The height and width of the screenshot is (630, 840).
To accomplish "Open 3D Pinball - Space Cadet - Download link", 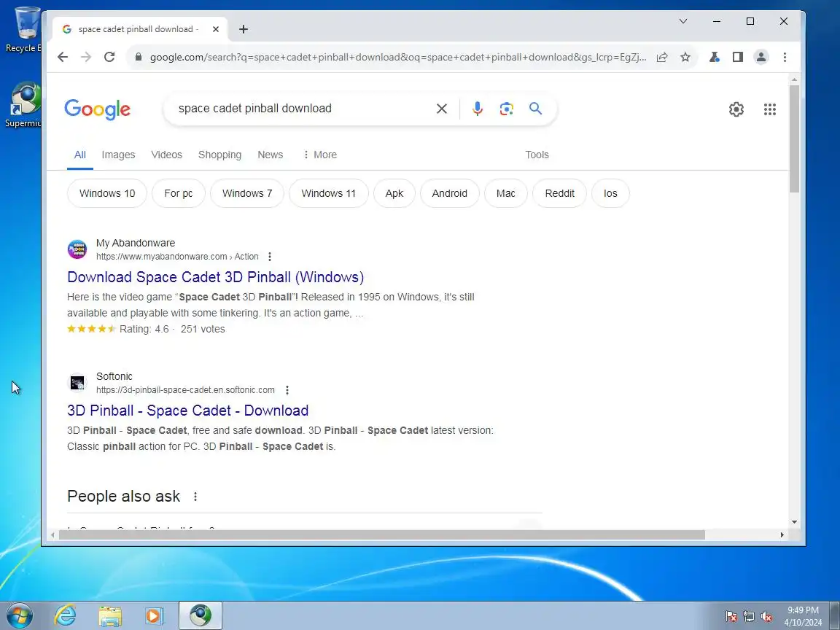I will coord(187,411).
